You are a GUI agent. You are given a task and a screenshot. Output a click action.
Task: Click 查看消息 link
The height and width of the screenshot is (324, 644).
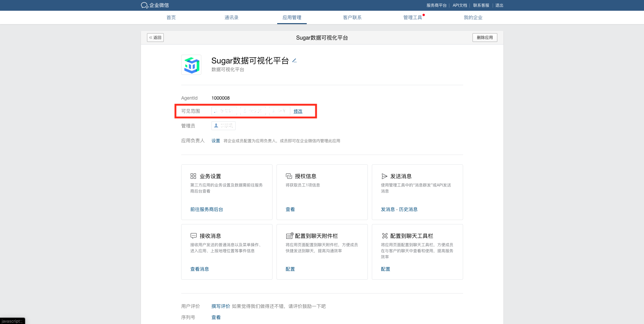[x=200, y=269]
